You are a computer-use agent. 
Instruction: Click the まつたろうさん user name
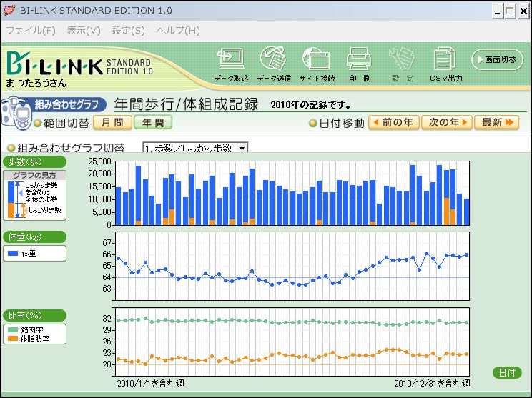[36, 83]
